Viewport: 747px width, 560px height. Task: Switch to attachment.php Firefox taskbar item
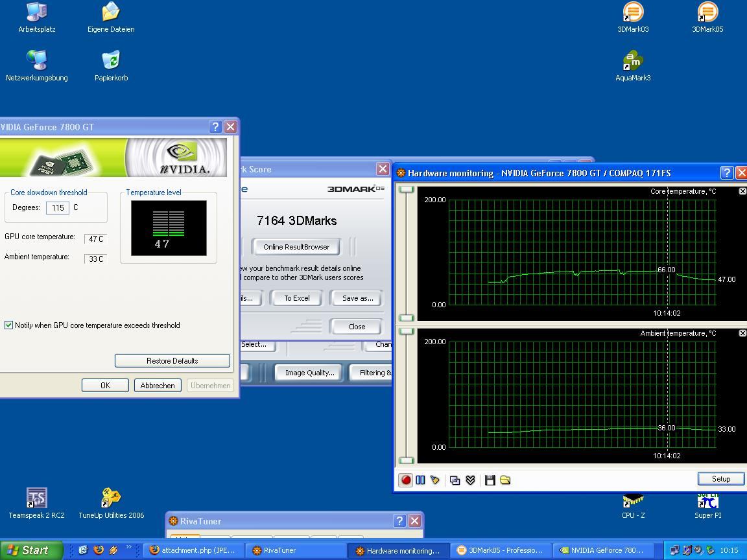(x=194, y=550)
